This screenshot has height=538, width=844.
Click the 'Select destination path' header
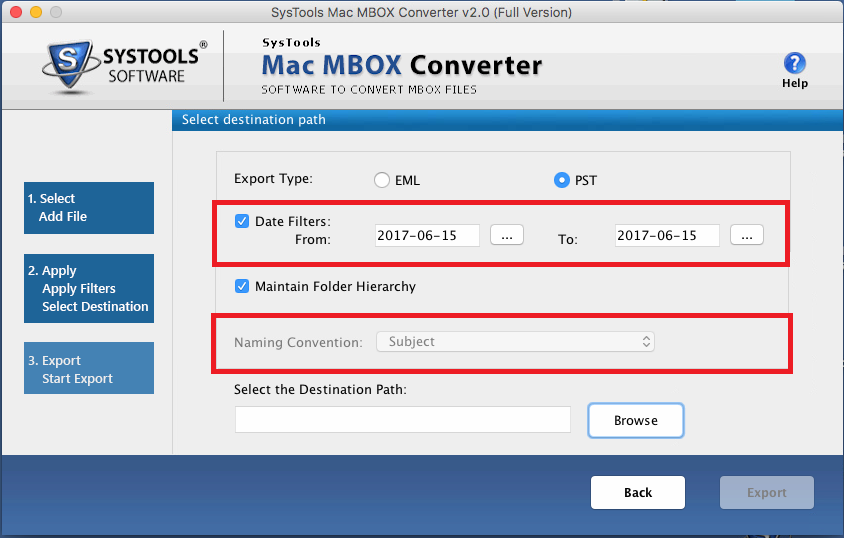click(254, 119)
